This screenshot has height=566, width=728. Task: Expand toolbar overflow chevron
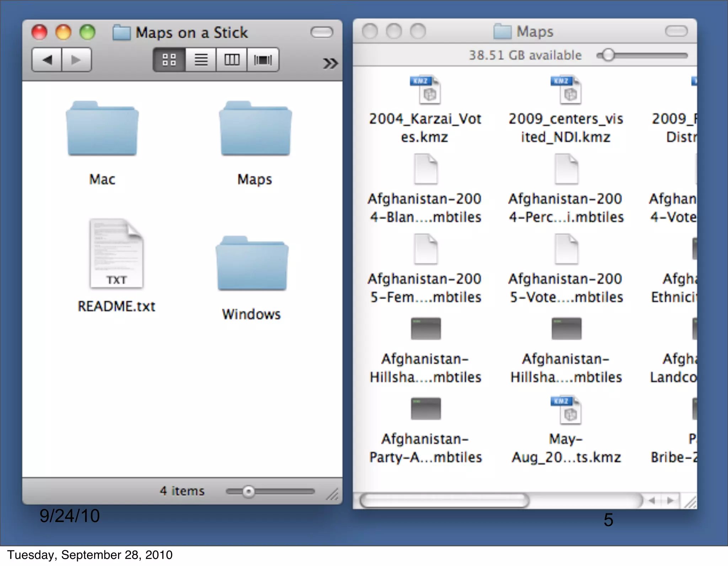330,64
